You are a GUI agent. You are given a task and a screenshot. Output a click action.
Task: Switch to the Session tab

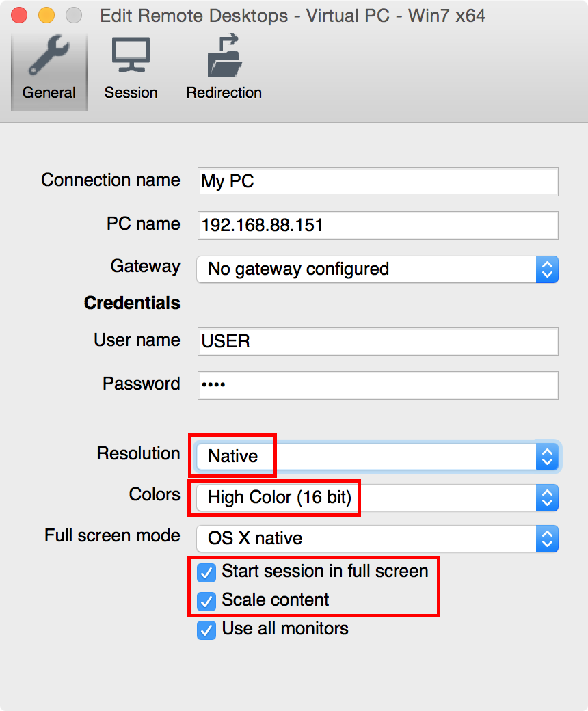(x=131, y=65)
